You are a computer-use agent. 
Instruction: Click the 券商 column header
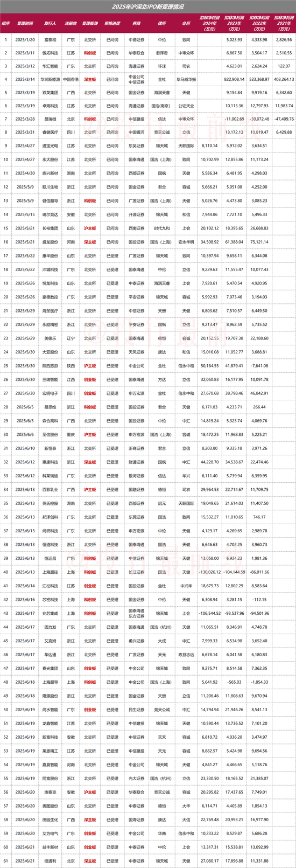(x=137, y=24)
